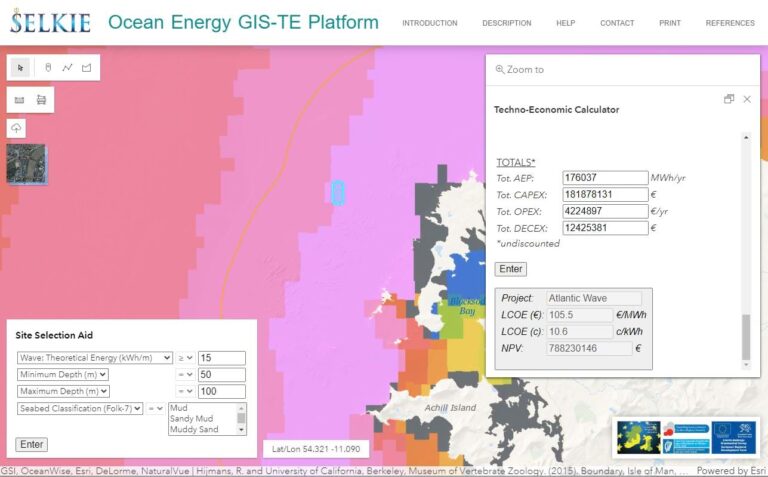This screenshot has height=477, width=768.
Task: Click calculator panel scrollbar up arrow
Action: click(x=746, y=137)
